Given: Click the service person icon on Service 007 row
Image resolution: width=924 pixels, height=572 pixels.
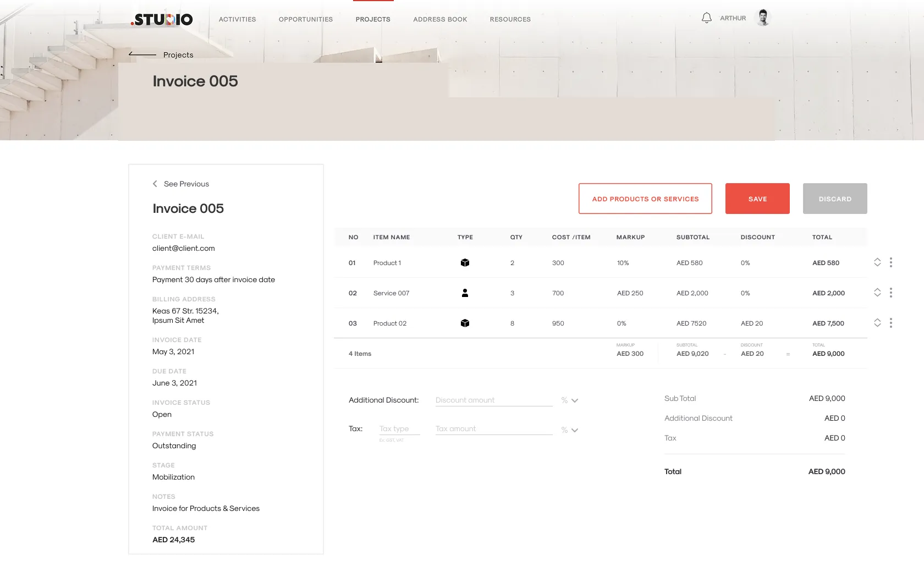Looking at the screenshot, I should (x=465, y=293).
